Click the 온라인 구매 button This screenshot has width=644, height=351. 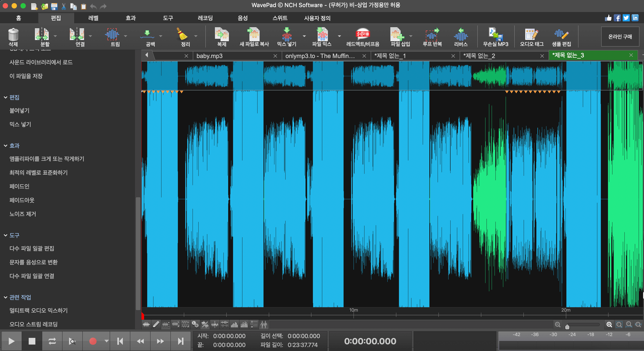pyautogui.click(x=620, y=37)
